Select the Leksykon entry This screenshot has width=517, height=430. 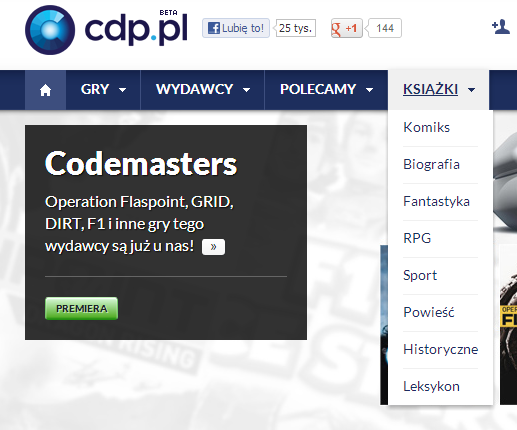pos(431,386)
